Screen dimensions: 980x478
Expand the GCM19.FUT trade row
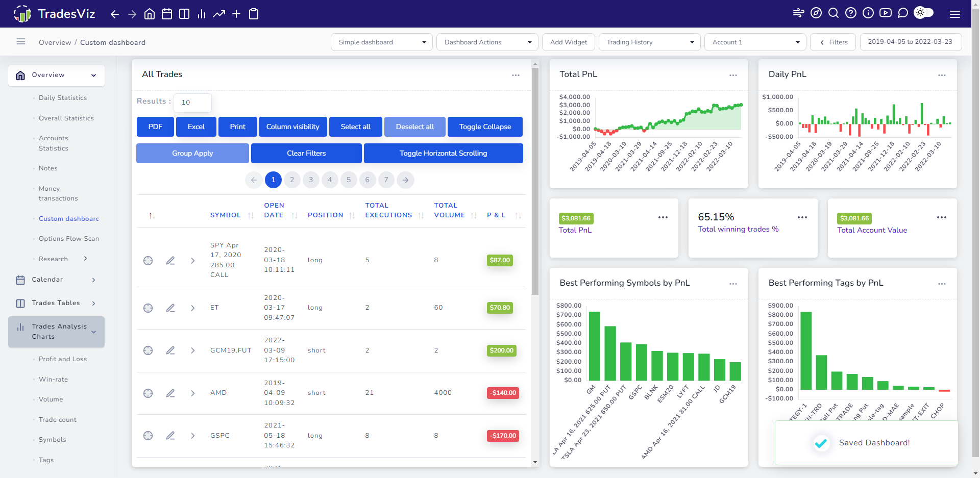coord(193,350)
